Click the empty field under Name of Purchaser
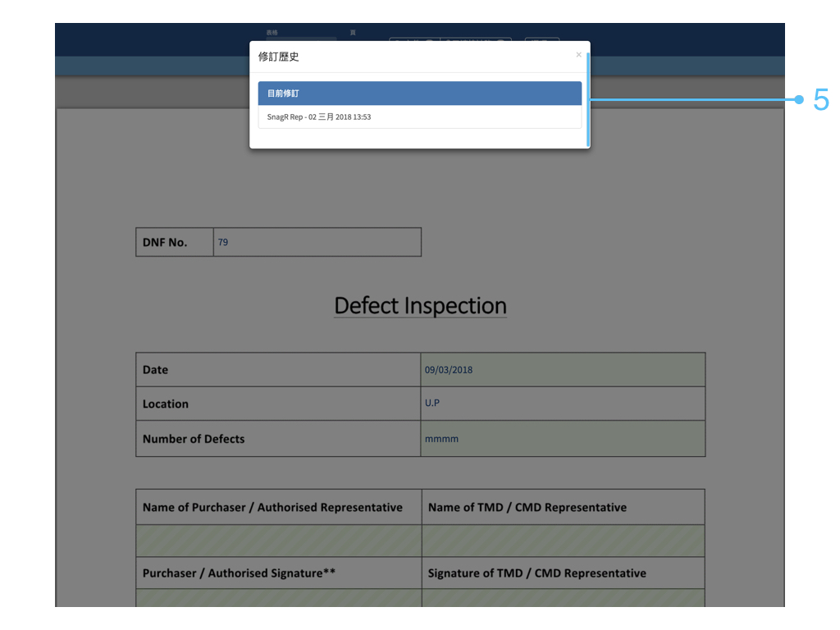 coord(279,541)
